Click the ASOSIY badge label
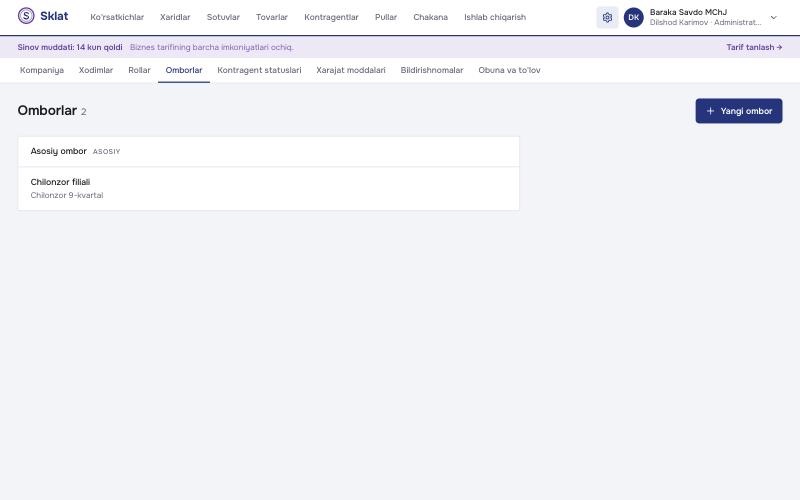The height and width of the screenshot is (500, 800). pos(107,152)
